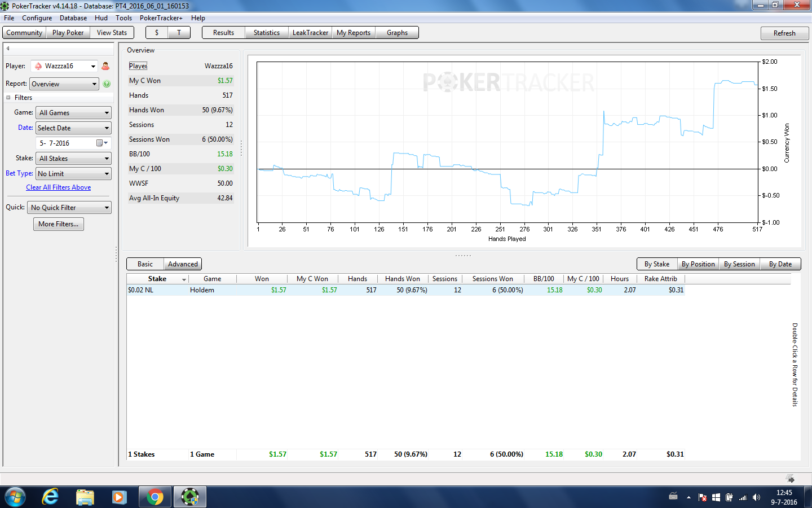Open Windows Explorer from the taskbar
Image resolution: width=812 pixels, height=508 pixels.
pos(85,497)
